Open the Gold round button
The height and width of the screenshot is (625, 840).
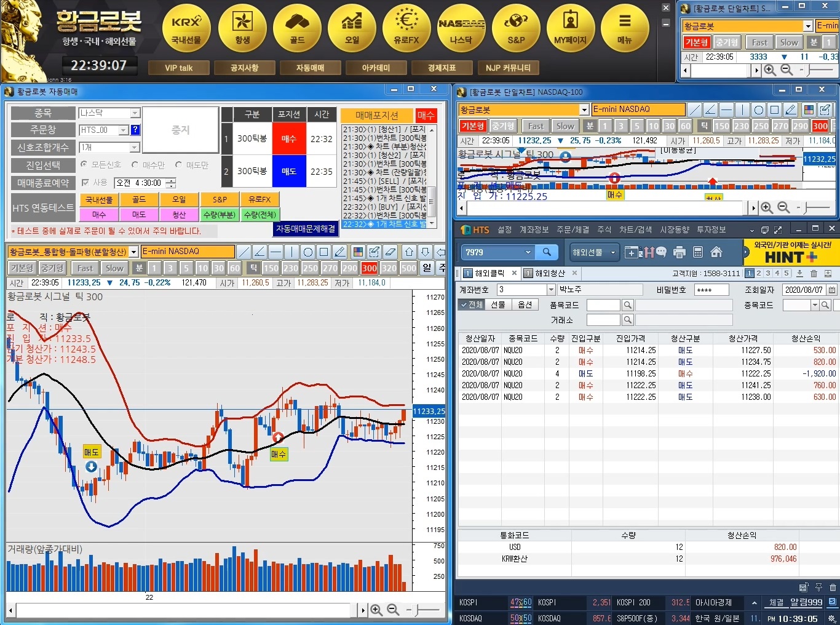[x=297, y=28]
